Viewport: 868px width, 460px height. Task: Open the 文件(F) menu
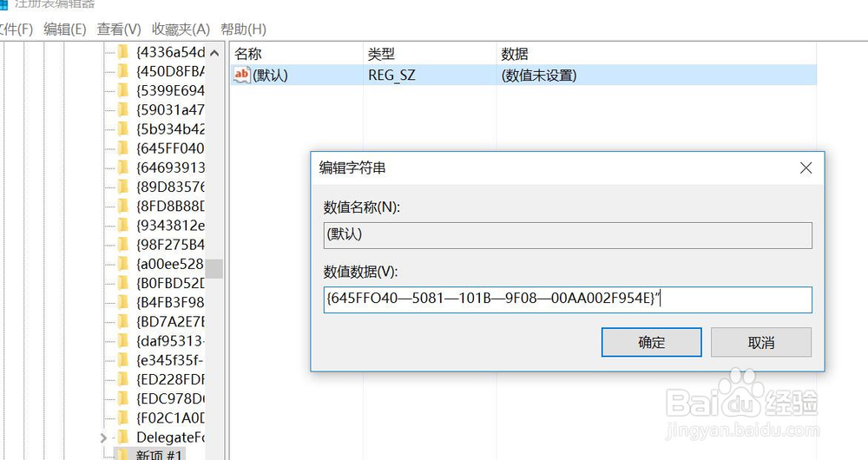coord(16,29)
